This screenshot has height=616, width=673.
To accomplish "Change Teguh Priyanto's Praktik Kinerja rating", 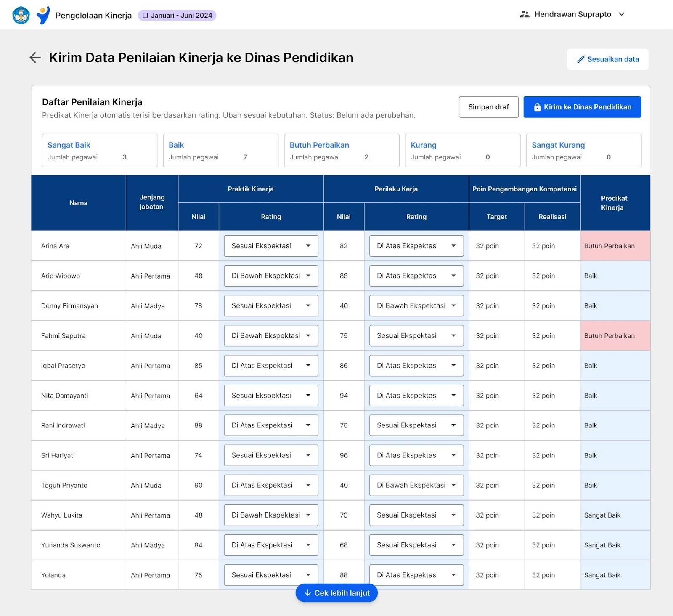I will pos(271,485).
